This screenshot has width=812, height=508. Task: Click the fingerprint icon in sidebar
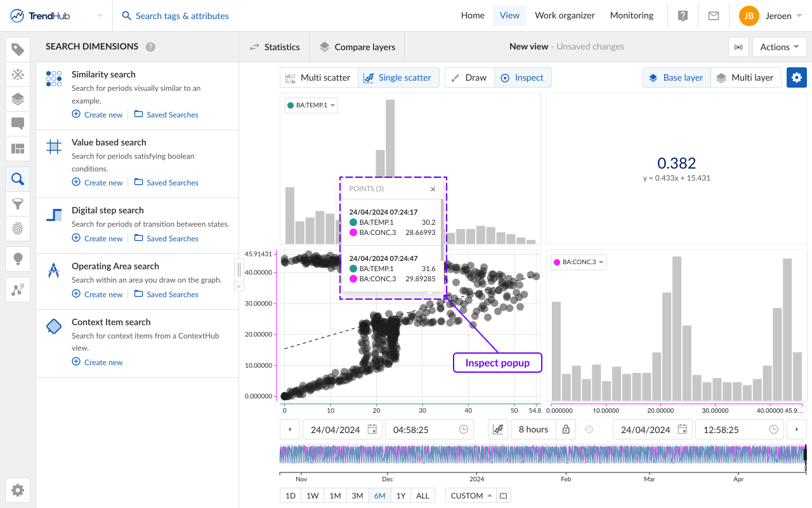pyautogui.click(x=18, y=229)
